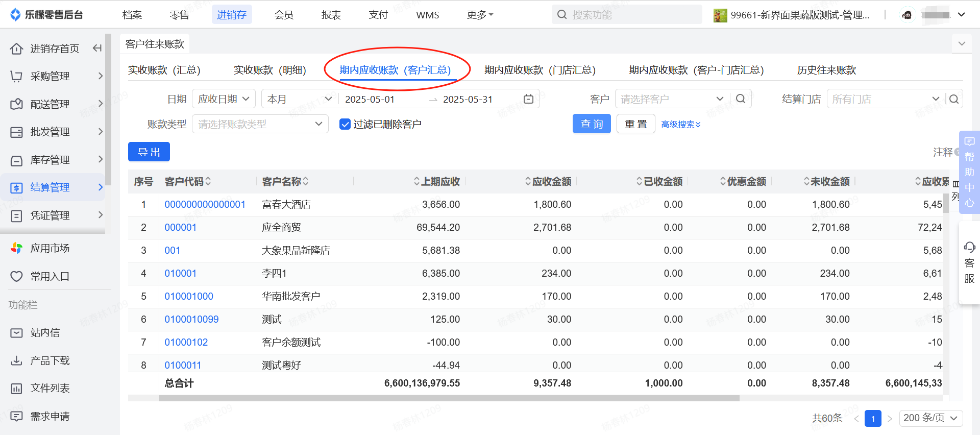Click the 文件列表 icon

[16, 388]
